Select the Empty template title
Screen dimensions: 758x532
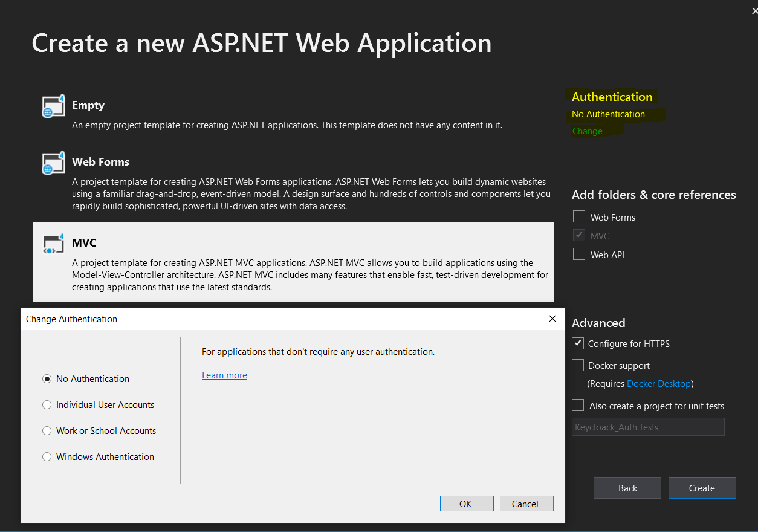[x=88, y=105]
